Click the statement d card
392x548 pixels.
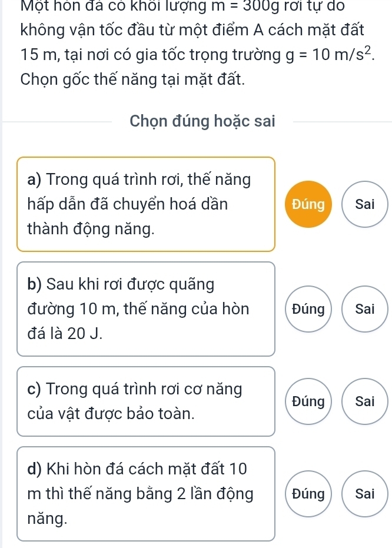click(146, 493)
